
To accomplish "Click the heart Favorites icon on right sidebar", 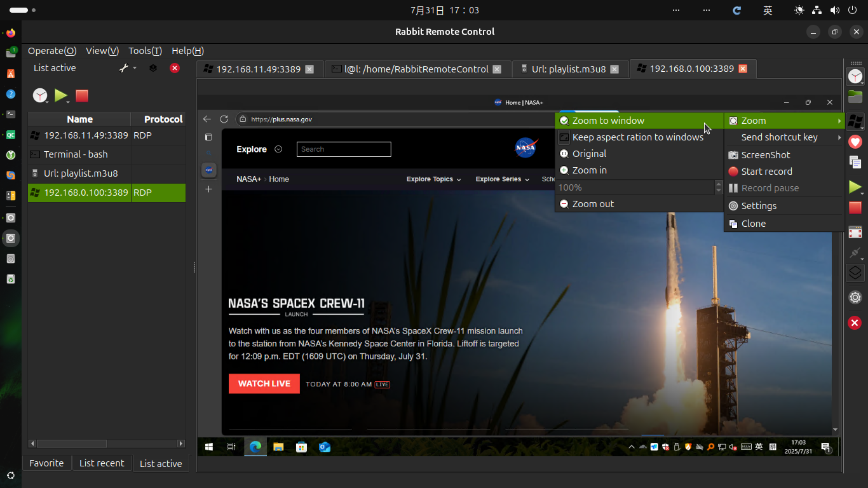I will (x=855, y=142).
